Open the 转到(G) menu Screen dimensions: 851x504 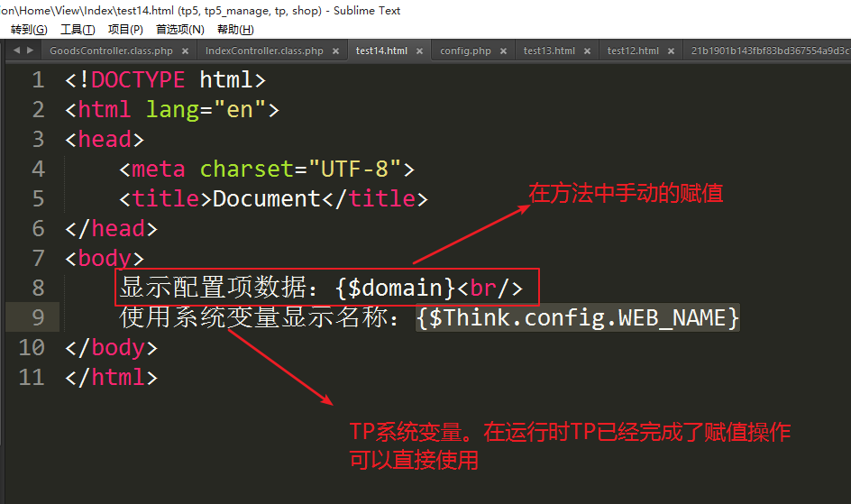[28, 30]
